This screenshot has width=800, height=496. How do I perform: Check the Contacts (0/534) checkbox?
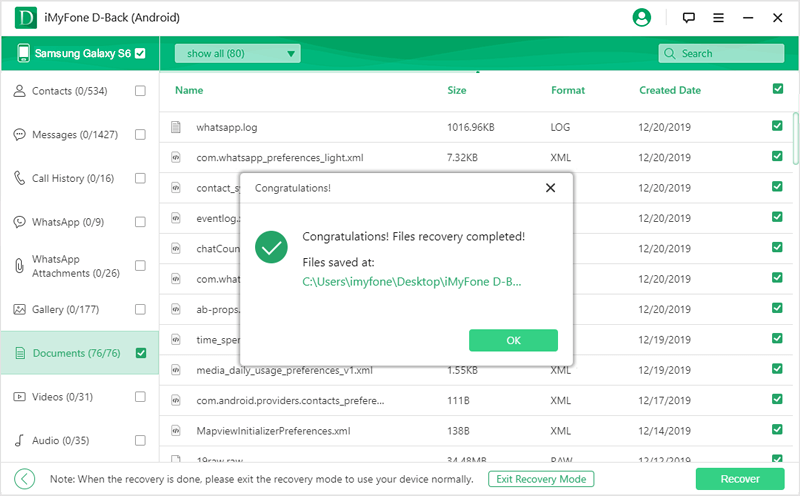140,91
